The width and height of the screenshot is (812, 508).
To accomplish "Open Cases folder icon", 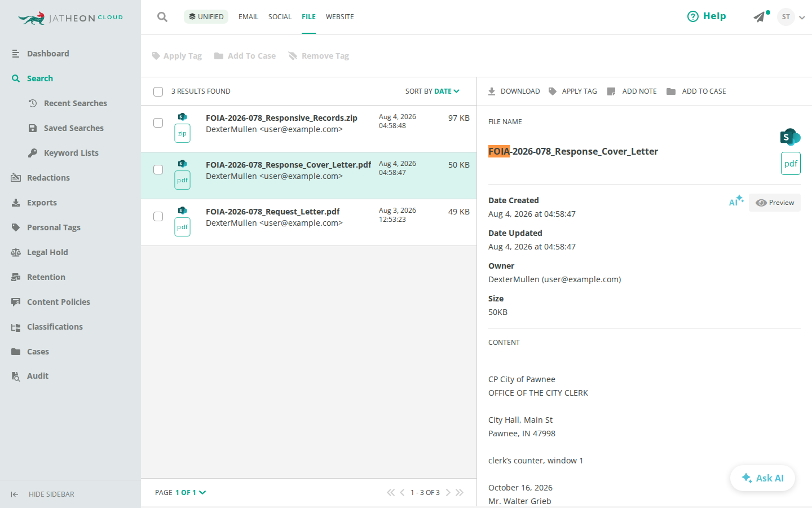I will point(16,352).
